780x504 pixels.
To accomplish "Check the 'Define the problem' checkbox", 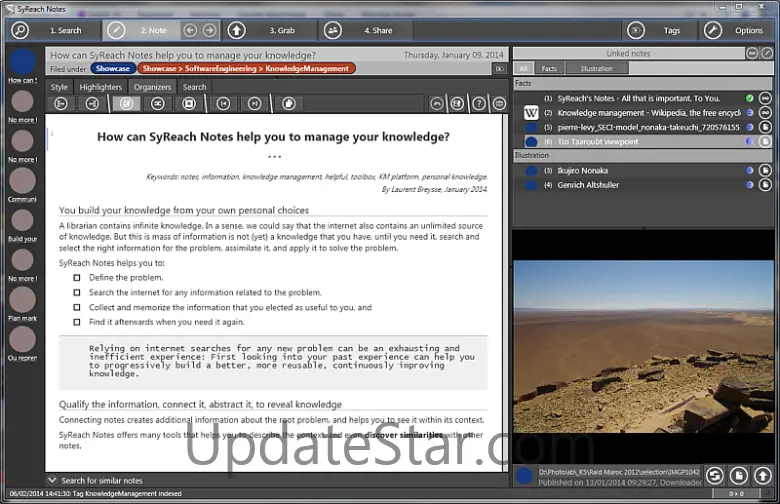I will 77,277.
